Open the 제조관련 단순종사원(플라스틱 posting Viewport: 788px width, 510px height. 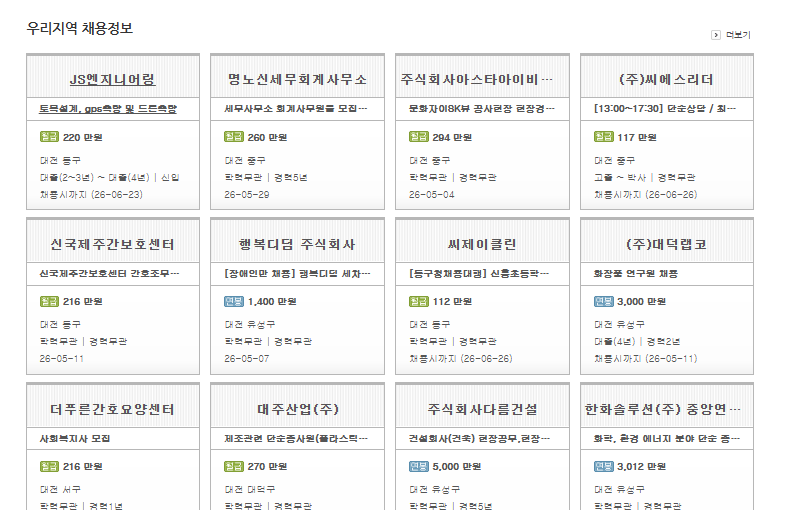click(296, 438)
